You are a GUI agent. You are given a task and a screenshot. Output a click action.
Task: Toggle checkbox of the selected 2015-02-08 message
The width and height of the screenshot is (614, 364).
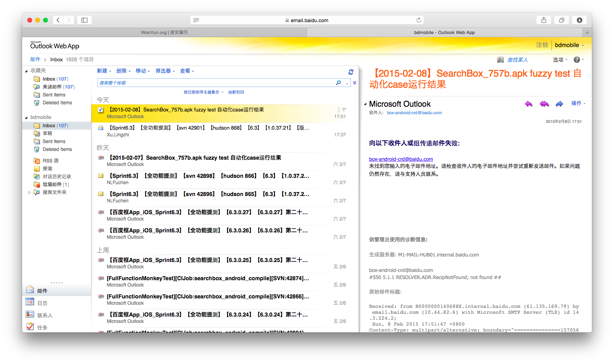point(100,110)
